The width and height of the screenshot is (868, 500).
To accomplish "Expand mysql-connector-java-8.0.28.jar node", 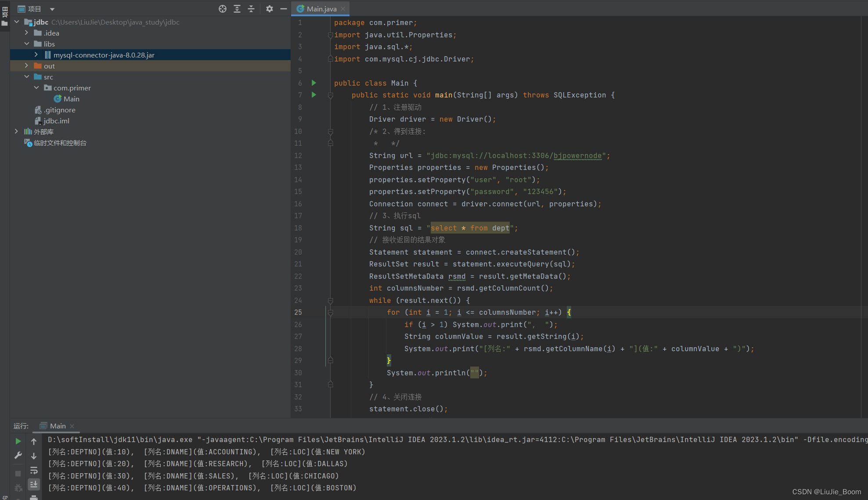I will (36, 54).
